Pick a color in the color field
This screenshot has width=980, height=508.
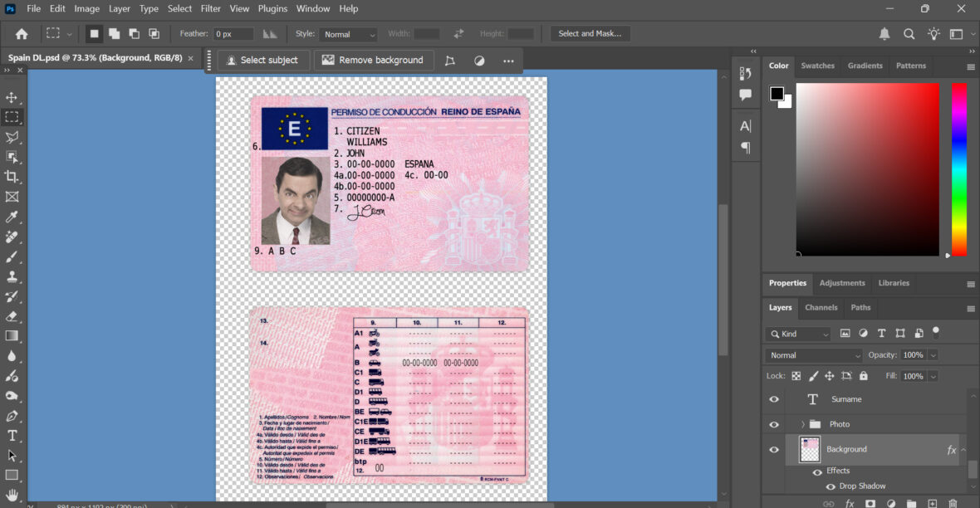868,169
